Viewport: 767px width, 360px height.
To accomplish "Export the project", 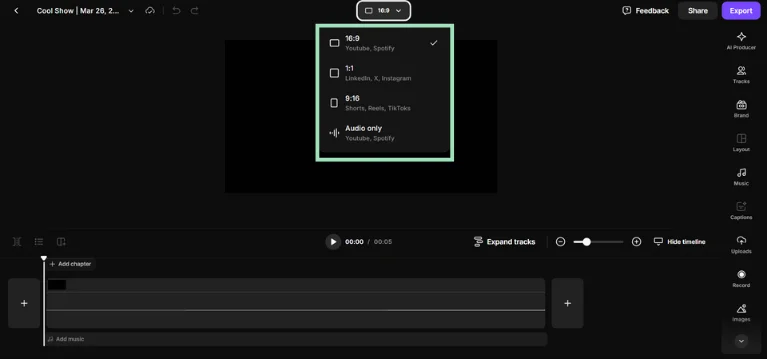I will pyautogui.click(x=741, y=11).
